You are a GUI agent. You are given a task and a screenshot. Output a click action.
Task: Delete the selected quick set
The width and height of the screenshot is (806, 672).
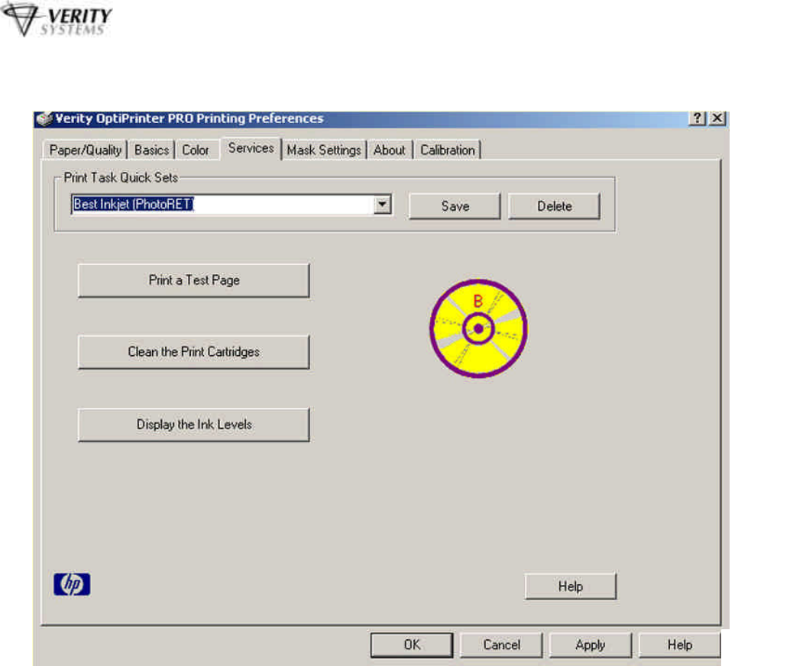(555, 206)
